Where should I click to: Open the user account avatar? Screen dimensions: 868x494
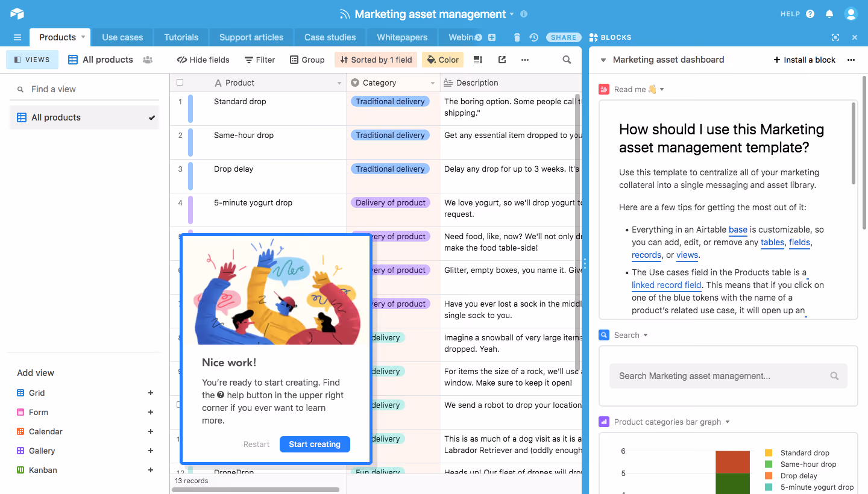pyautogui.click(x=851, y=14)
